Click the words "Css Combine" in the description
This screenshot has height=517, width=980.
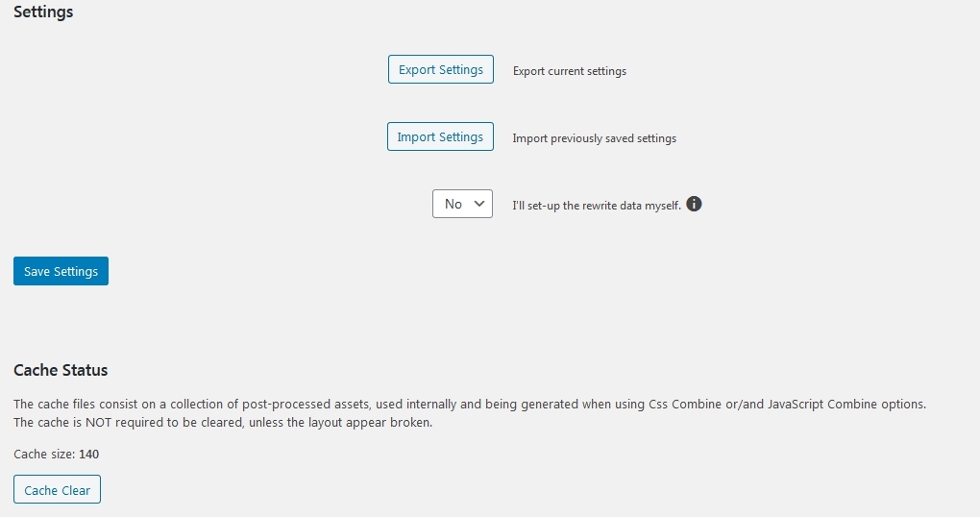tap(685, 405)
